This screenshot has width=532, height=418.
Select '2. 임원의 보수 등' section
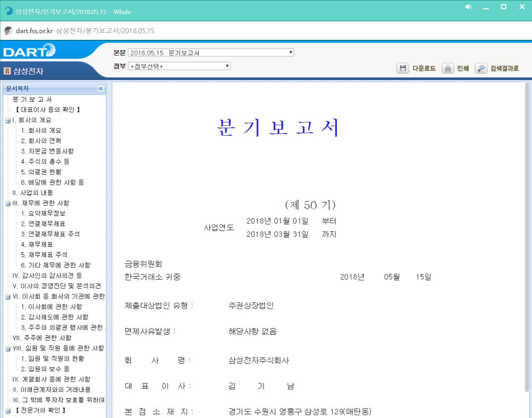coord(46,369)
